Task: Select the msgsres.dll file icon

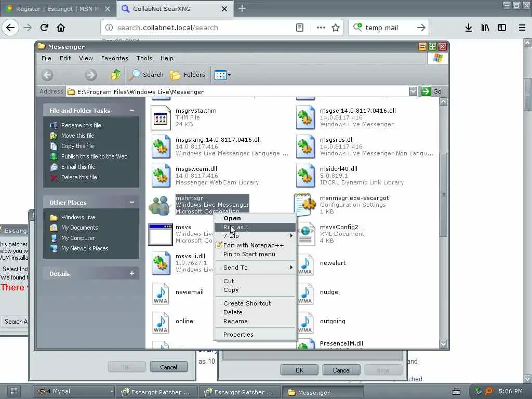Action: click(x=305, y=147)
